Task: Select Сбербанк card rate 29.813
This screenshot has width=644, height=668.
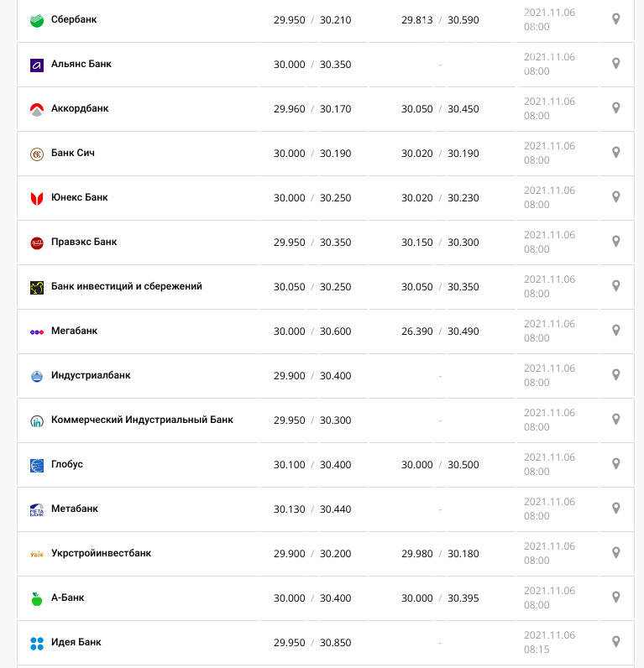Action: (417, 20)
